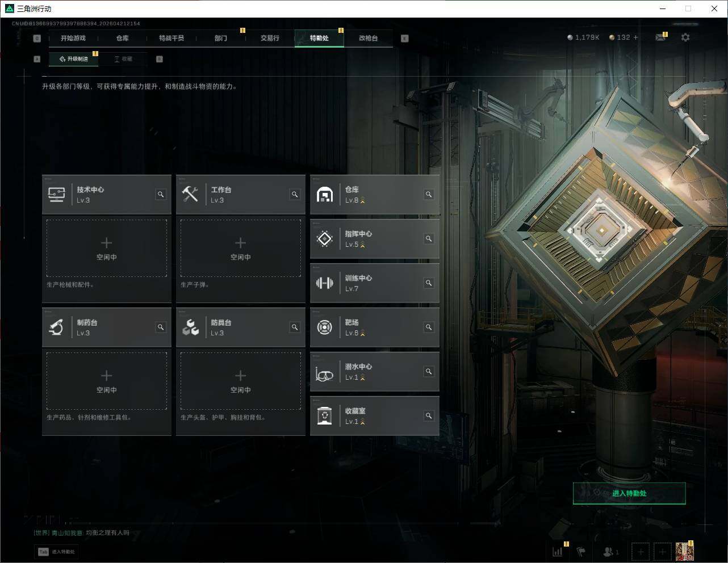Open the magnifier on 潜水中心 card
The image size is (728, 563).
tap(429, 372)
